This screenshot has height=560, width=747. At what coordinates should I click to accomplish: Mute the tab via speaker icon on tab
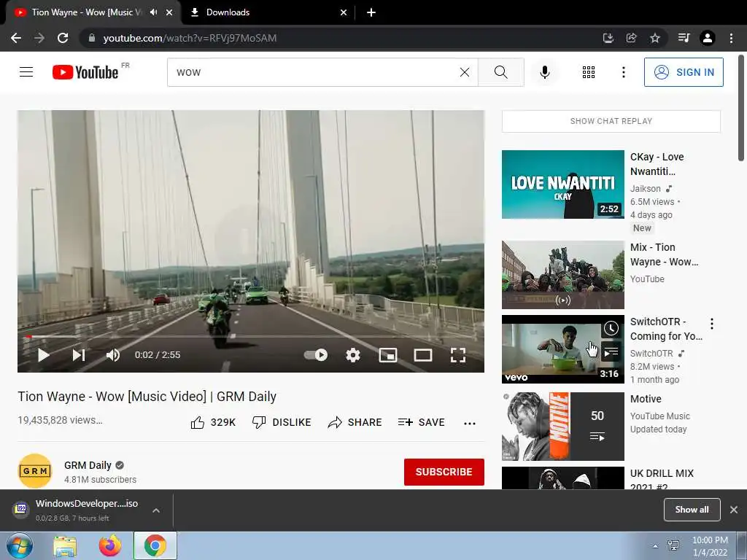pos(153,12)
